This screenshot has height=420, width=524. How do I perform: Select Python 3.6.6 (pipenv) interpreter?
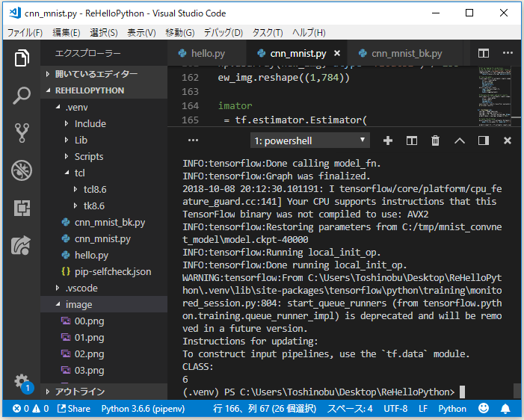coord(143,409)
